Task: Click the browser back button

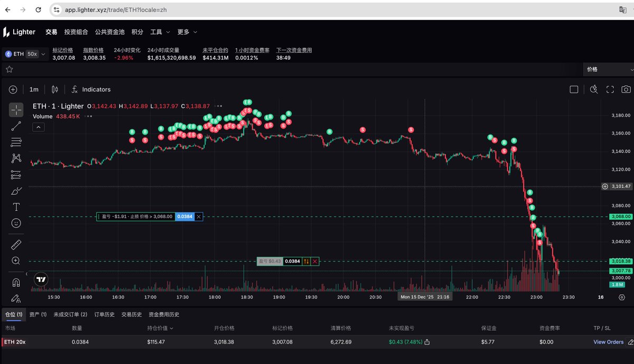Action: tap(7, 10)
